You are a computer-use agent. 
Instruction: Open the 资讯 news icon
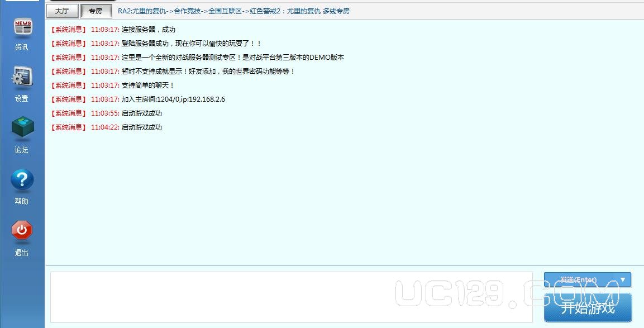click(22, 27)
